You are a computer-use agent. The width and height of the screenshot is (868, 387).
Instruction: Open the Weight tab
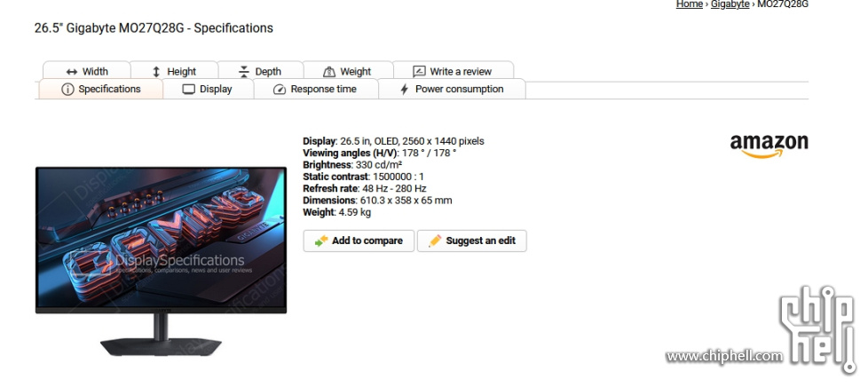348,71
